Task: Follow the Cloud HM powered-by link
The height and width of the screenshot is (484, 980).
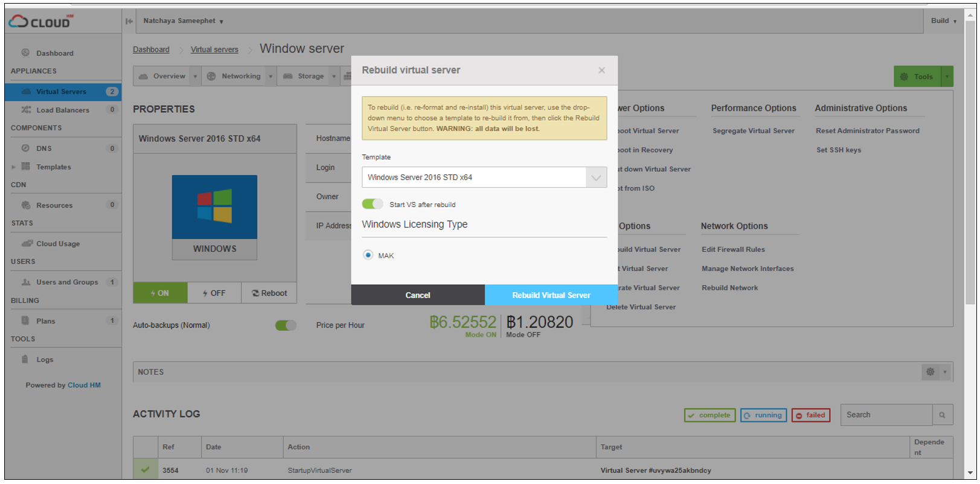Action: [84, 385]
